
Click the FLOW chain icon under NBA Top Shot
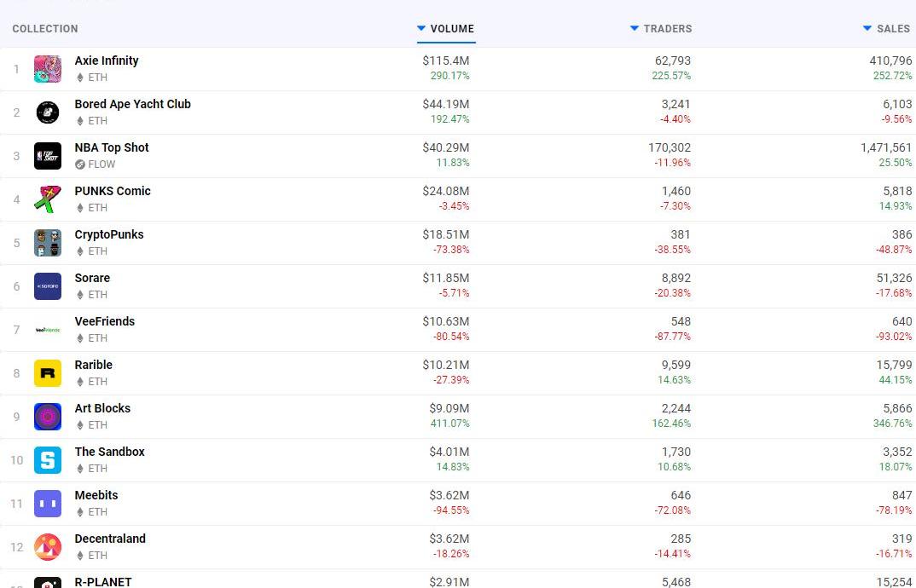coord(80,164)
